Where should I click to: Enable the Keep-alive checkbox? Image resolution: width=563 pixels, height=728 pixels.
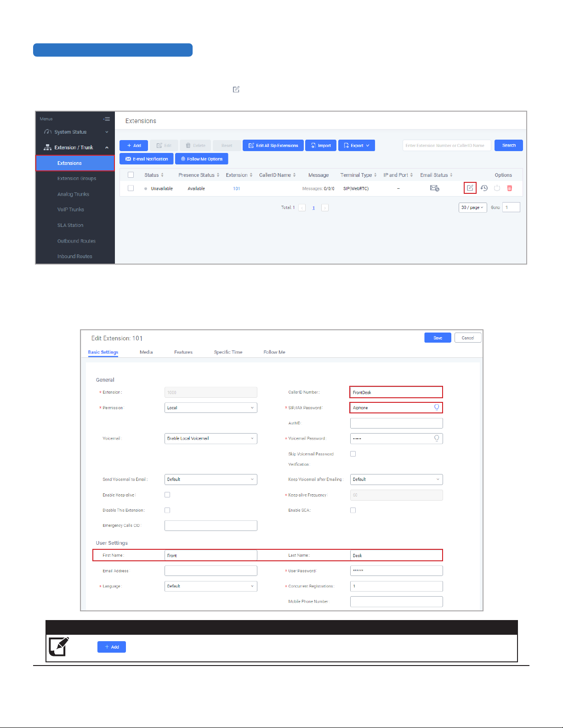tap(167, 495)
